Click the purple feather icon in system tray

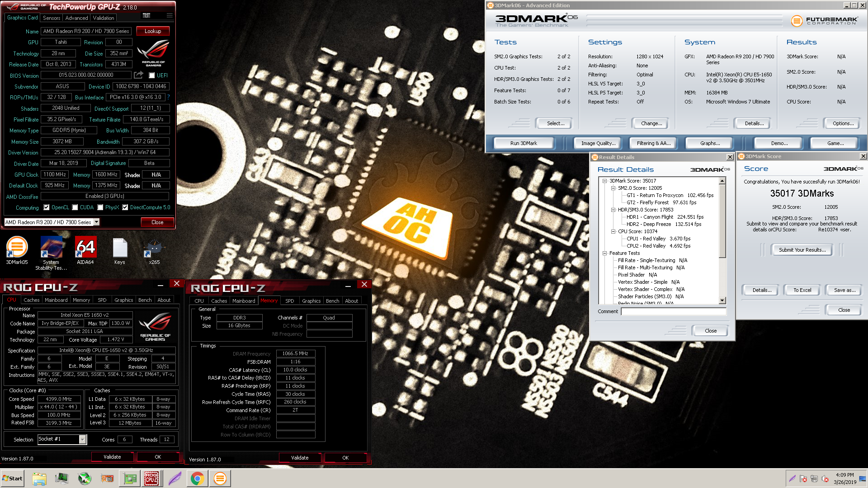[793, 479]
